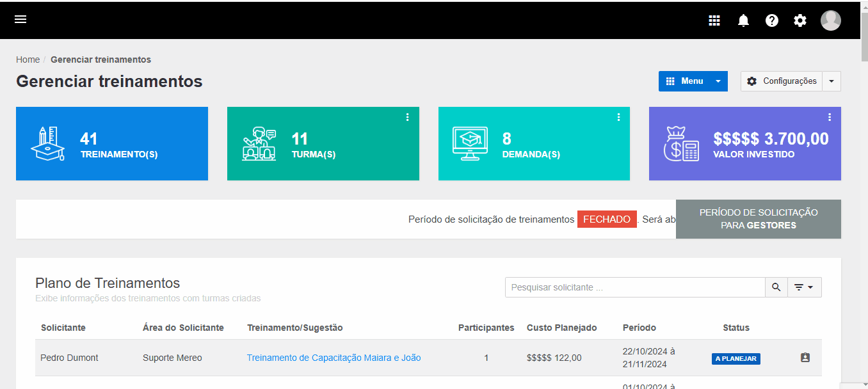View notifications via the bell icon

[743, 20]
